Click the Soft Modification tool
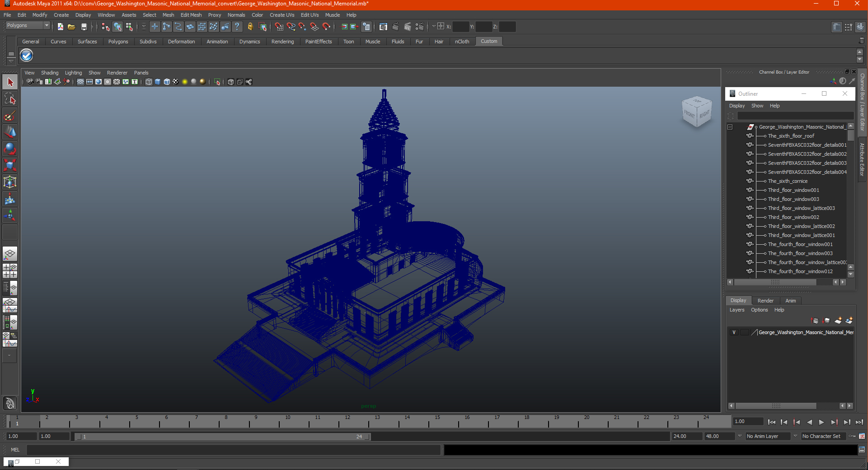 pos(10,199)
